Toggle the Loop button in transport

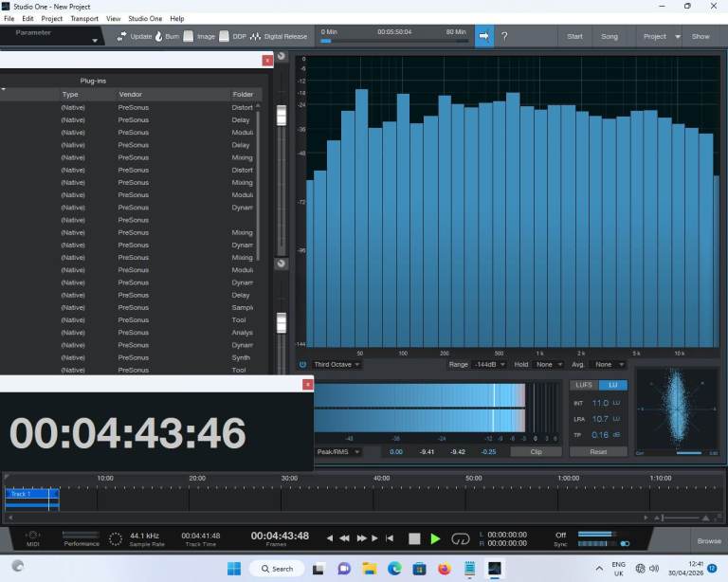pyautogui.click(x=461, y=538)
